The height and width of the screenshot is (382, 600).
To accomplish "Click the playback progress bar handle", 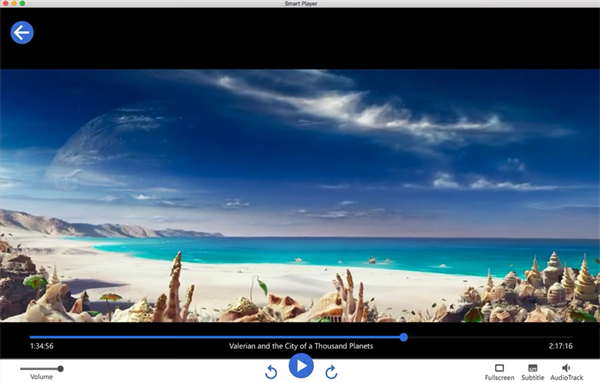I will pos(404,337).
